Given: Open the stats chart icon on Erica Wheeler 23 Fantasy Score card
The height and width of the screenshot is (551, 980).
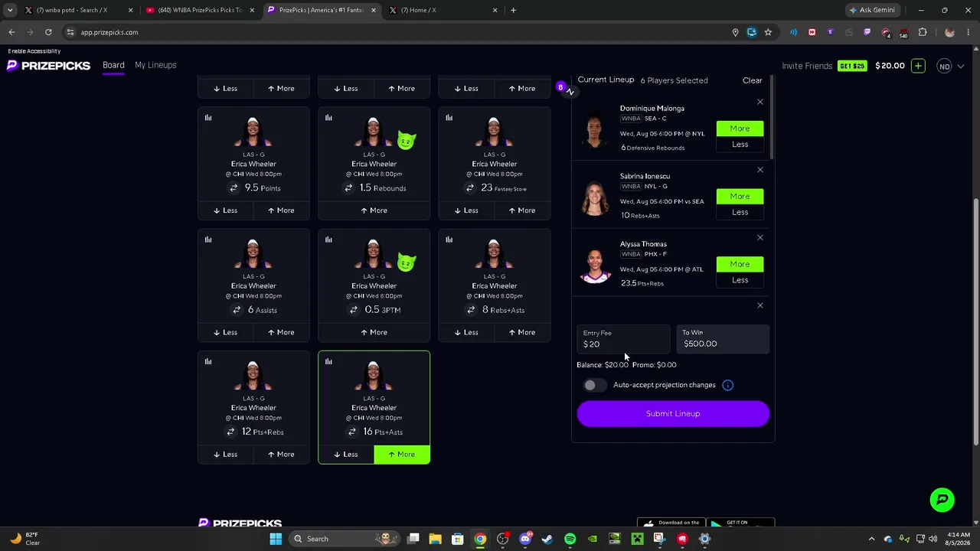Looking at the screenshot, I should coord(449,118).
